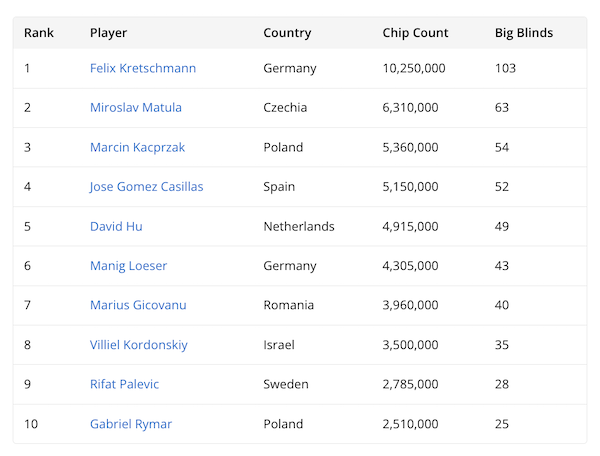This screenshot has width=600, height=456.
Task: Click the Czechia country cell
Action: coord(285,108)
